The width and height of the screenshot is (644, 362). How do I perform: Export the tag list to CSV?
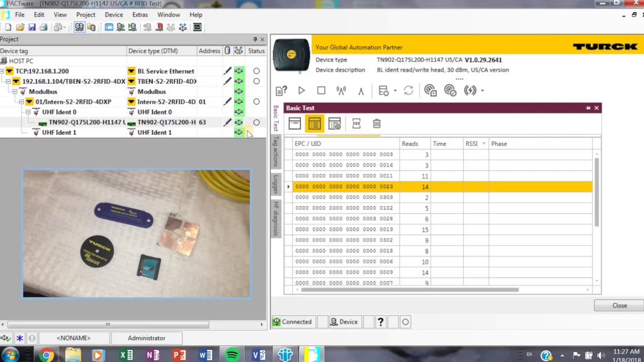click(x=356, y=124)
